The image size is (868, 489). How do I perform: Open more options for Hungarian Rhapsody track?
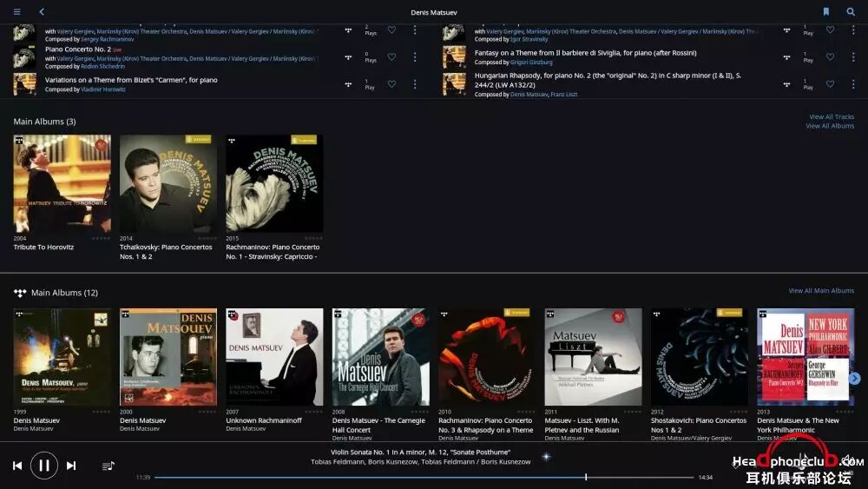point(853,84)
